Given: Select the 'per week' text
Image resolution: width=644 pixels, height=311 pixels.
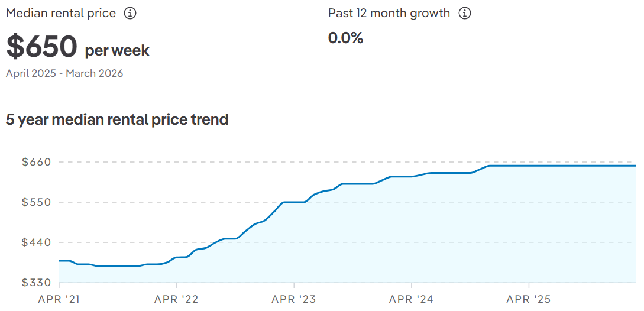Looking at the screenshot, I should click(x=117, y=51).
